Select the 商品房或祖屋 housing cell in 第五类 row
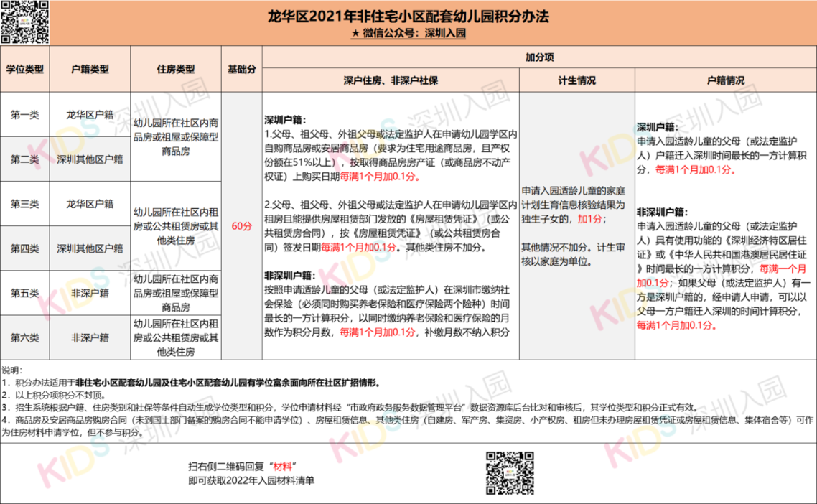 176,293
